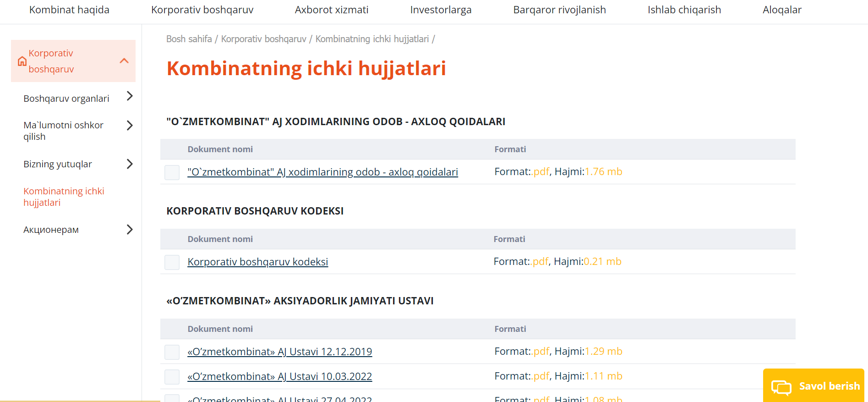Open Ishlab chiqarish menu
Screen dimensions: 868x402
coord(684,10)
